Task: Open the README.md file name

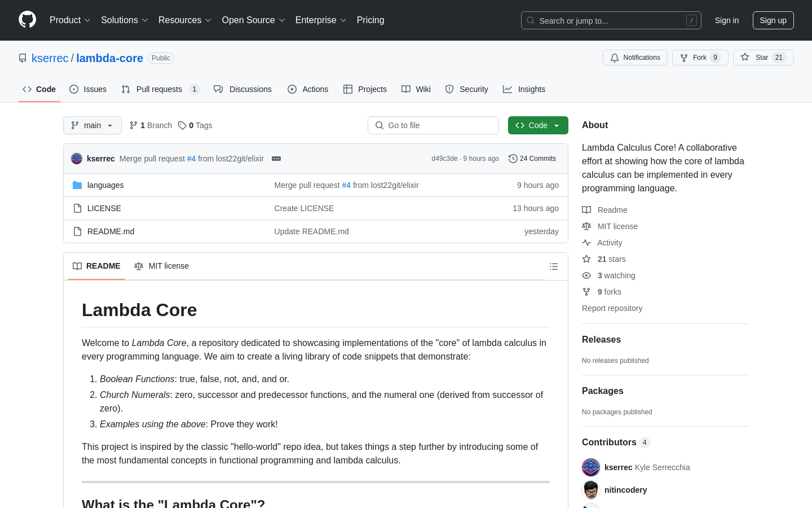Action: (x=111, y=231)
